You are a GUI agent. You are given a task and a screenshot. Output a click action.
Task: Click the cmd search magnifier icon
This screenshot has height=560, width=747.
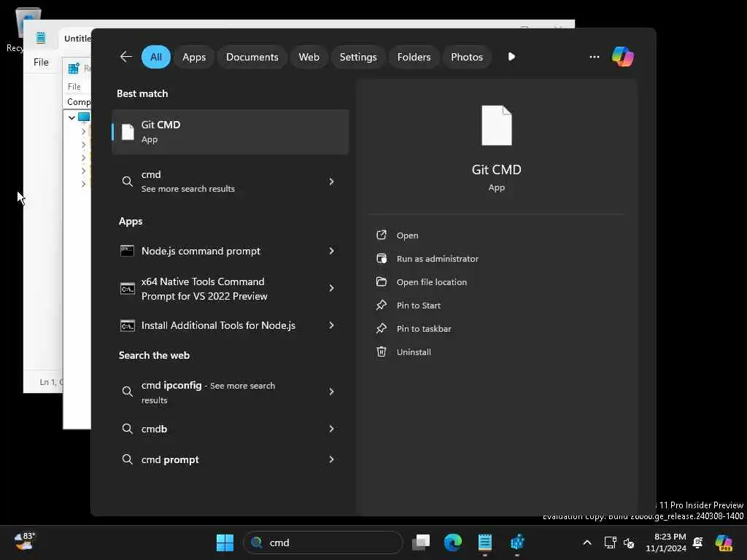coord(127,182)
